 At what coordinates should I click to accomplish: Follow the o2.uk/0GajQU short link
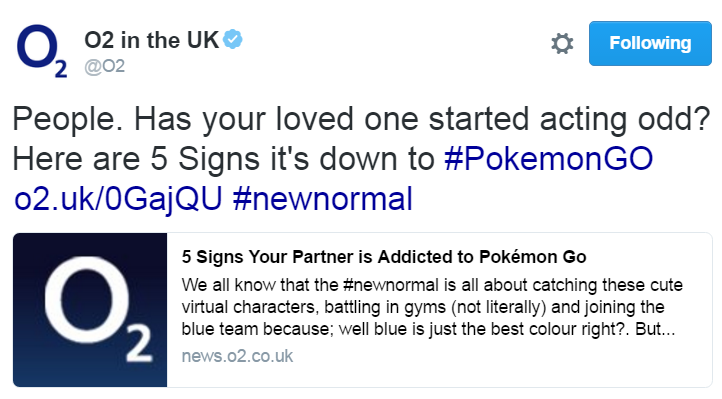tap(118, 199)
